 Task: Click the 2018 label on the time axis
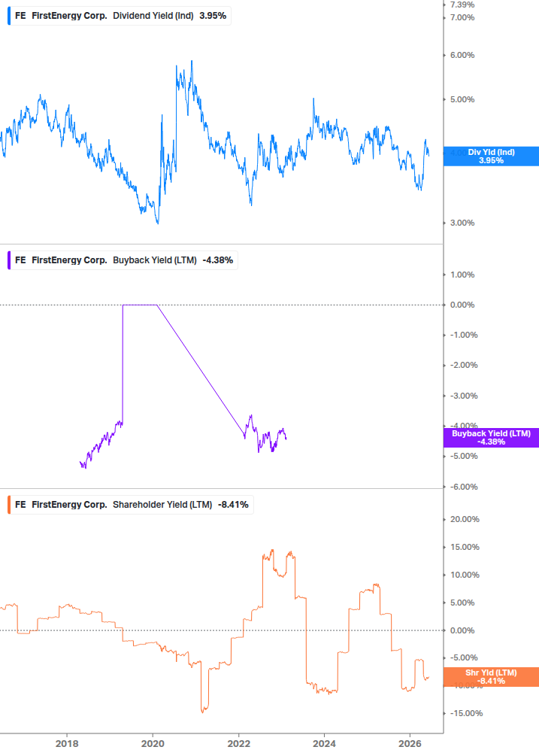(x=67, y=743)
